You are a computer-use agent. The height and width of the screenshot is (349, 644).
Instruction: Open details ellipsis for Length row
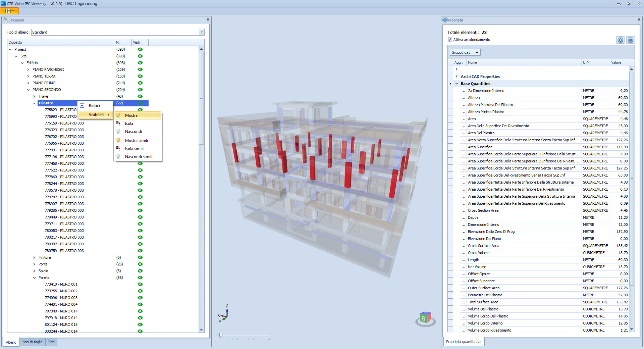(x=463, y=260)
